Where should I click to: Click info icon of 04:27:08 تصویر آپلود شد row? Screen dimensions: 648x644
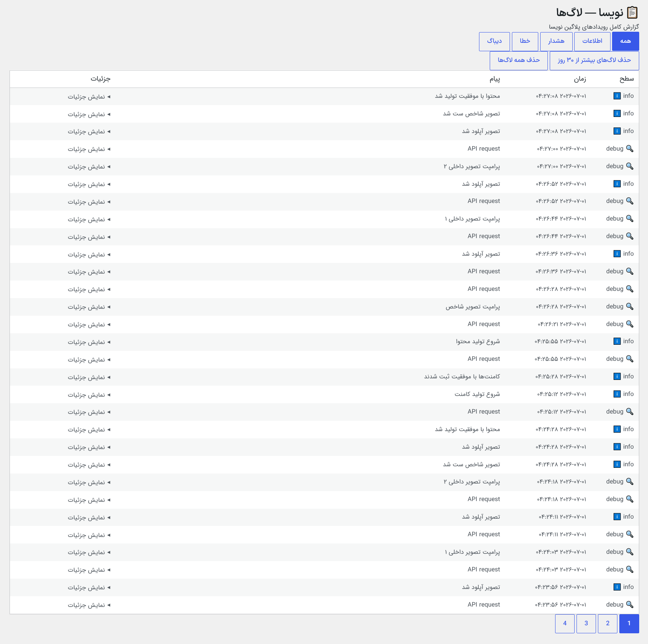[617, 131]
